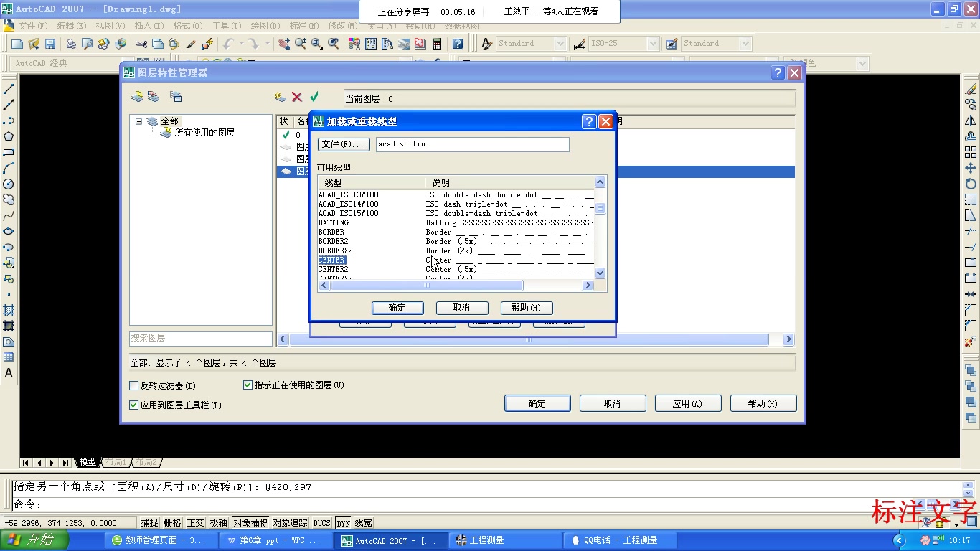Open the table style Standard dropdown

[745, 44]
